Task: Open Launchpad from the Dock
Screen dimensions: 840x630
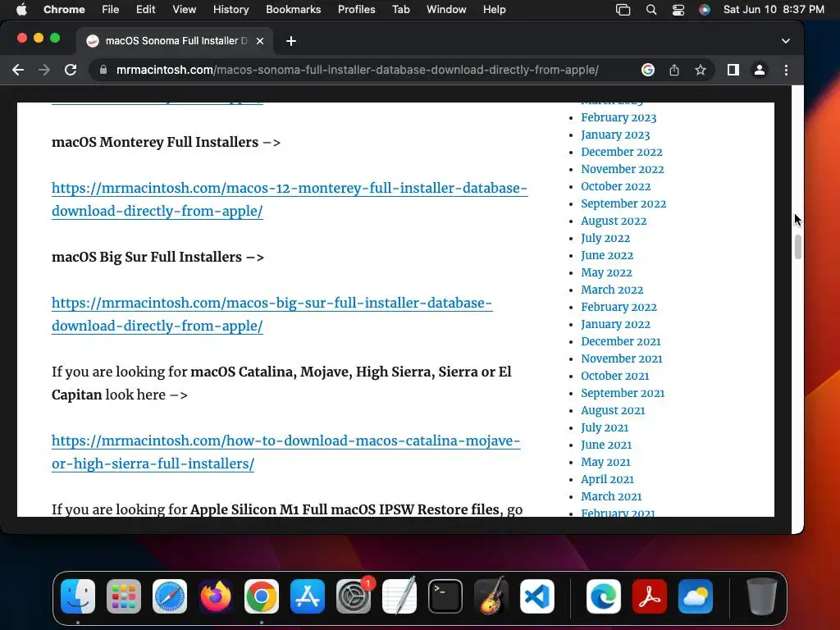Action: click(124, 596)
